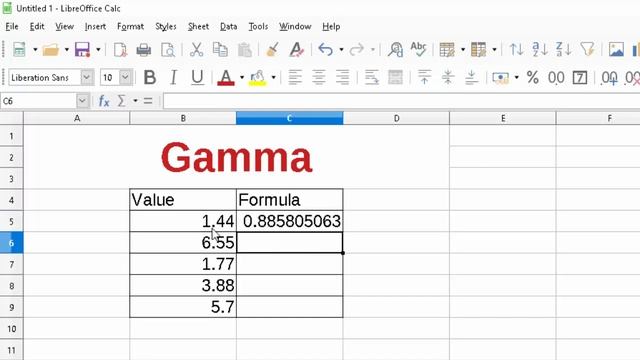Viewport: 640px width, 360px height.
Task: Open the Function Wizard fx
Action: point(104,101)
